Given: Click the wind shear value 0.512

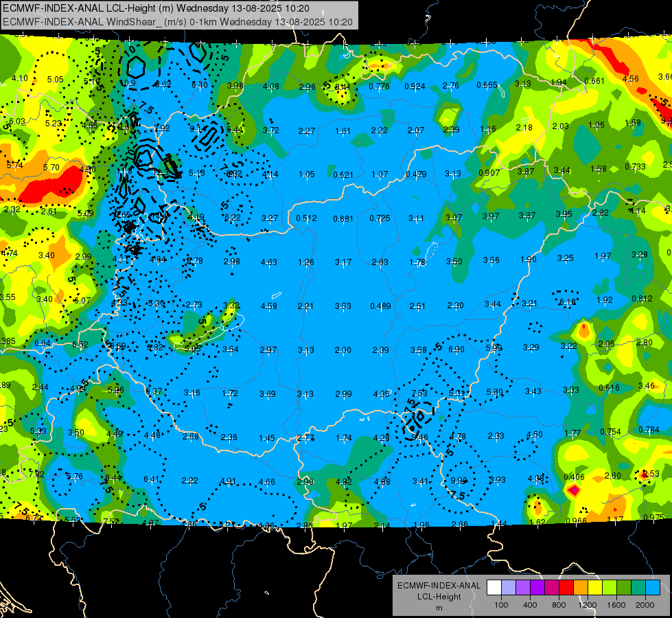Looking at the screenshot, I should coord(306,218).
